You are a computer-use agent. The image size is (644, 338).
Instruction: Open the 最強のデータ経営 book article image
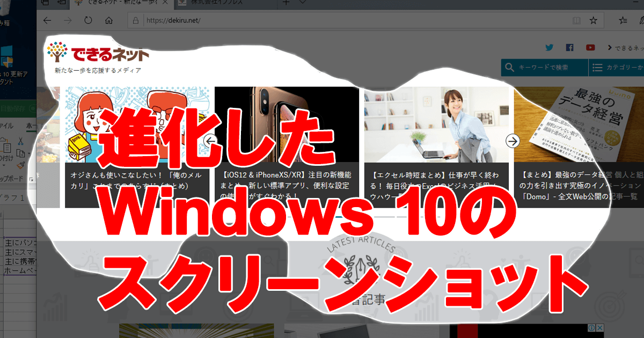pyautogui.click(x=579, y=124)
